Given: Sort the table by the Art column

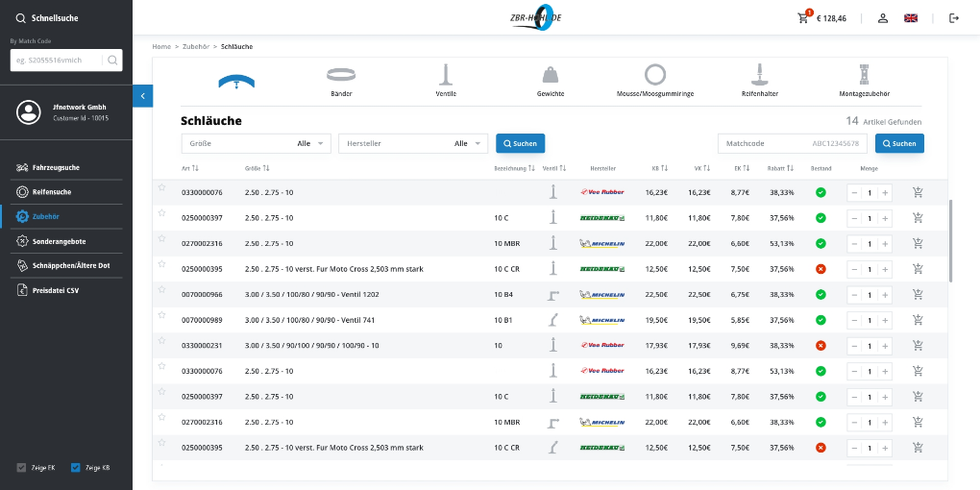Looking at the screenshot, I should 190,168.
